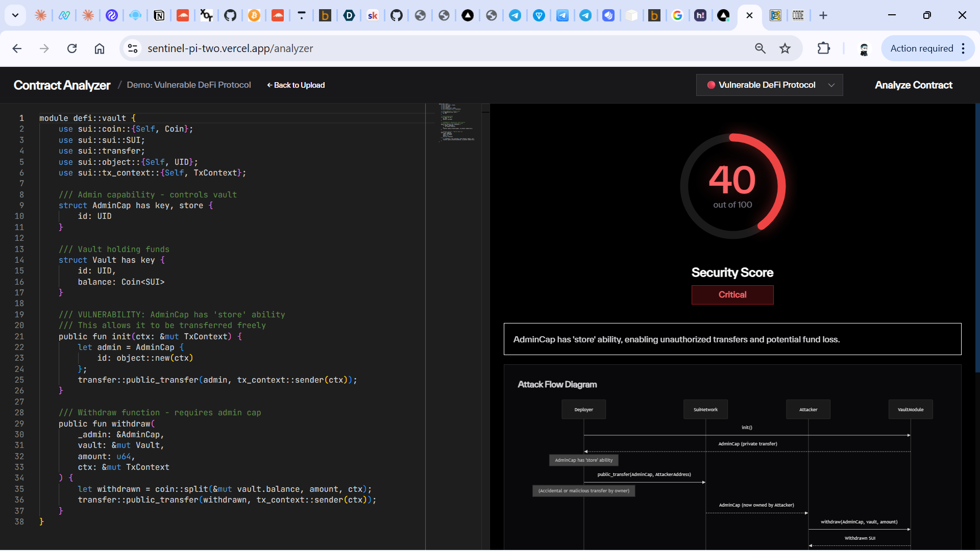Open the extensions puzzle icon
This screenshot has width=980, height=551.
point(823,48)
